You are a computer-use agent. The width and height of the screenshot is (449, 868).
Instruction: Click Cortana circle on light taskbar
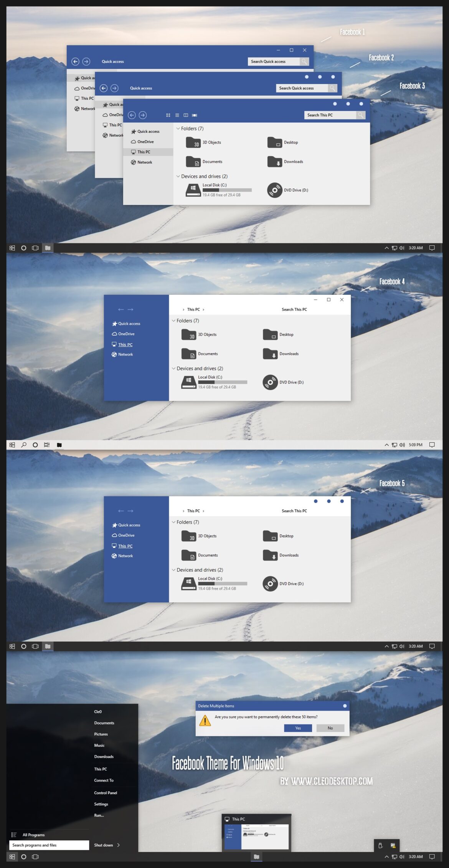[35, 445]
